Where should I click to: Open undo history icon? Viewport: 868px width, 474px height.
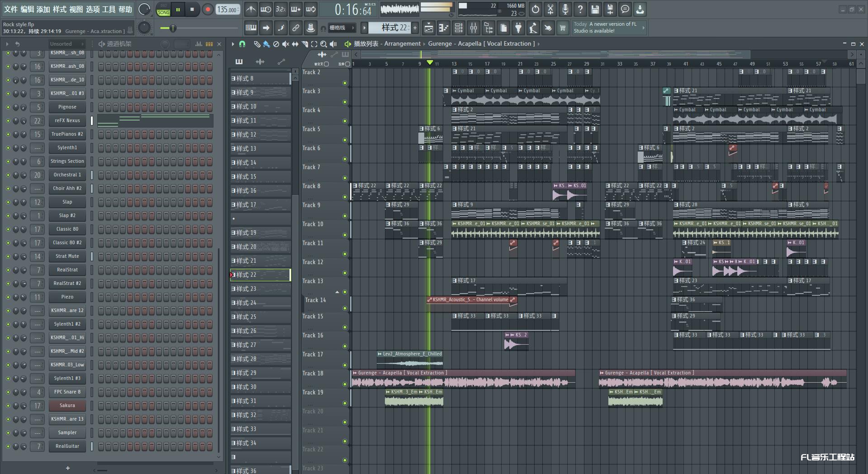click(x=536, y=9)
